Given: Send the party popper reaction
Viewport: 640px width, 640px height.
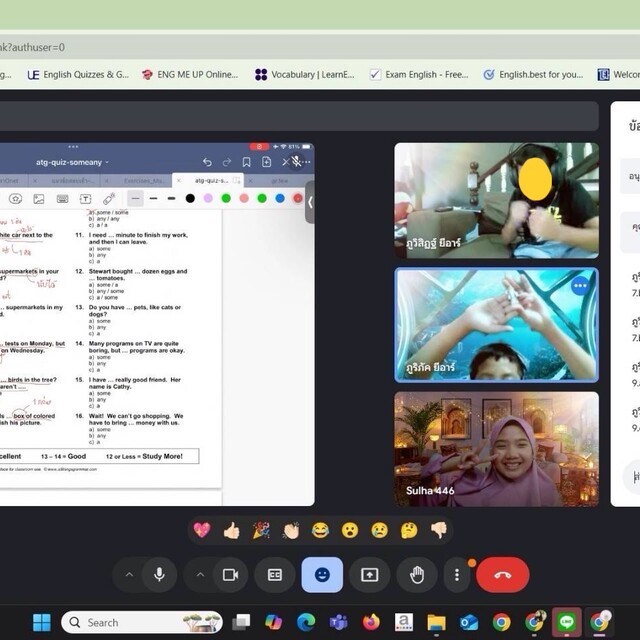Looking at the screenshot, I should pyautogui.click(x=261, y=530).
